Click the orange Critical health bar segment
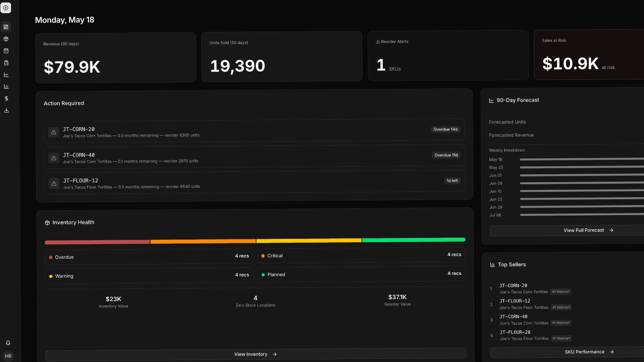644x362 pixels. [203, 241]
